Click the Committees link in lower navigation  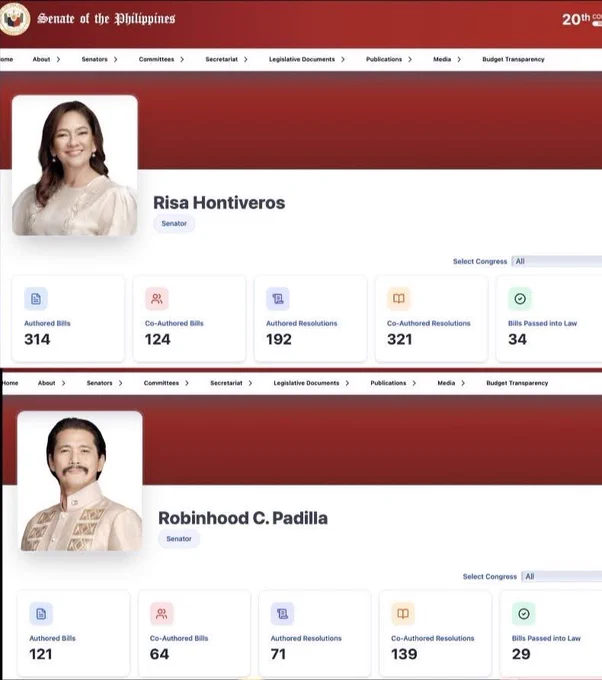161,383
